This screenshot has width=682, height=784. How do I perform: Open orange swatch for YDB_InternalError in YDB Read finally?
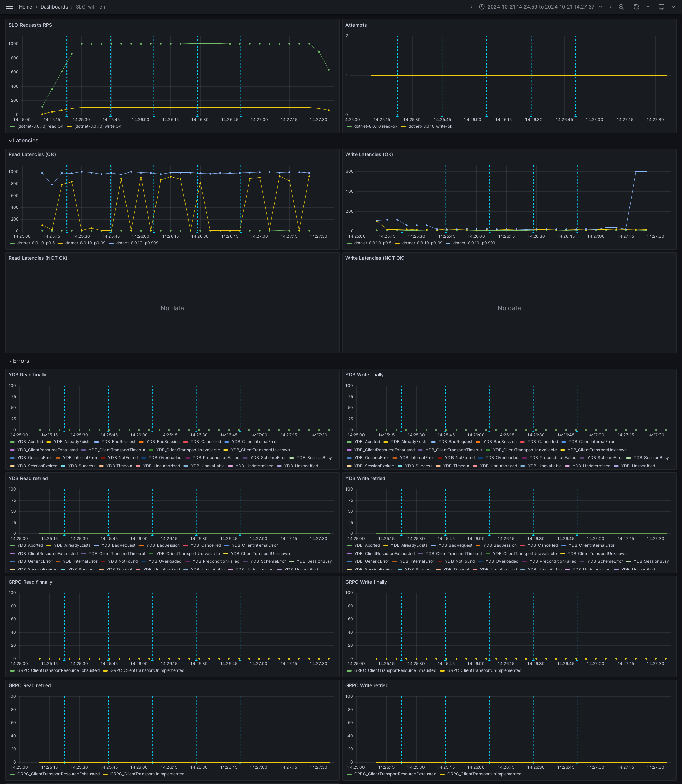pos(58,458)
